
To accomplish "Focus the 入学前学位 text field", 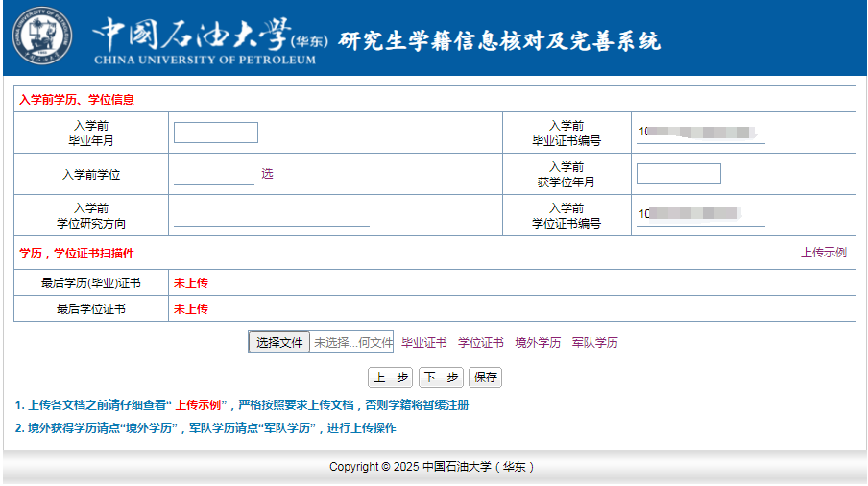I will 213,175.
